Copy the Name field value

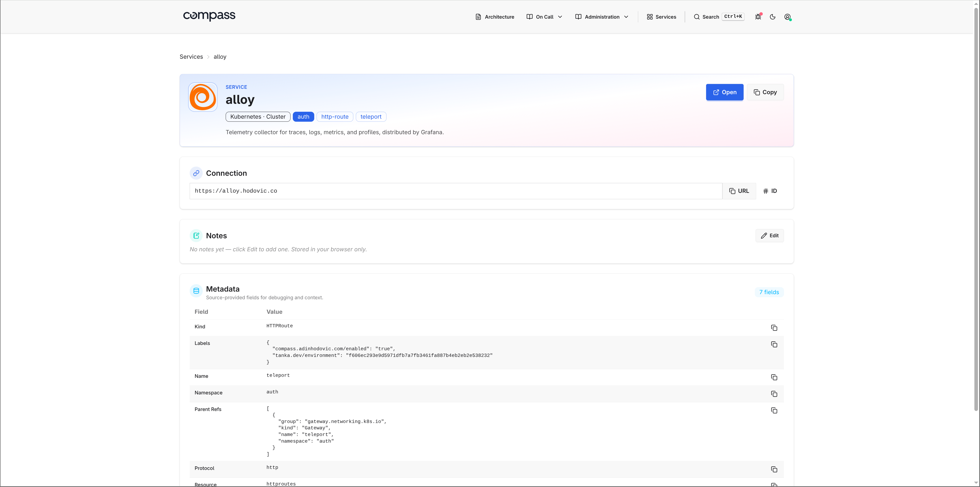(x=774, y=377)
